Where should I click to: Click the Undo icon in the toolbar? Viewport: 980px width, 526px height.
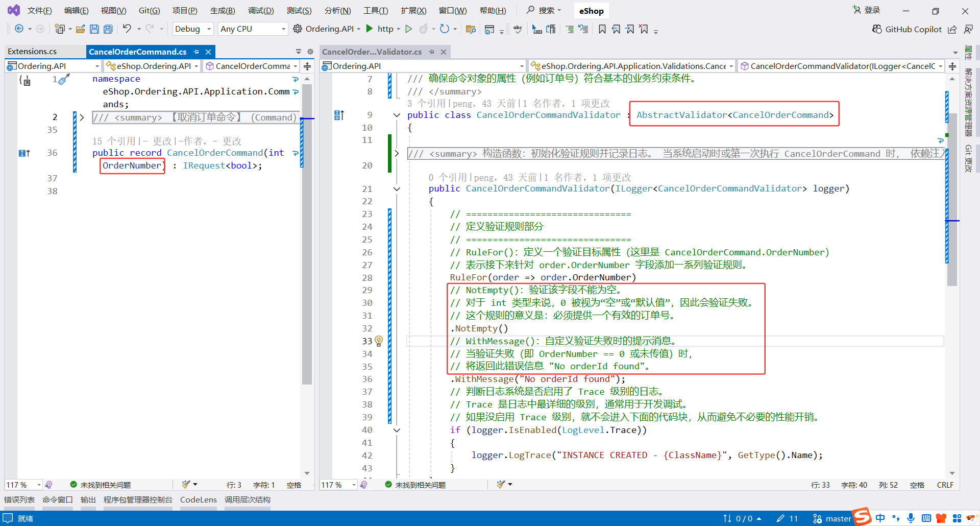coord(128,29)
